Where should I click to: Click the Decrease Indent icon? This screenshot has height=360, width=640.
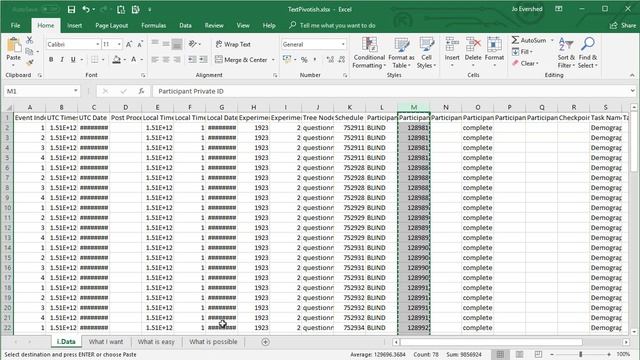(192, 60)
